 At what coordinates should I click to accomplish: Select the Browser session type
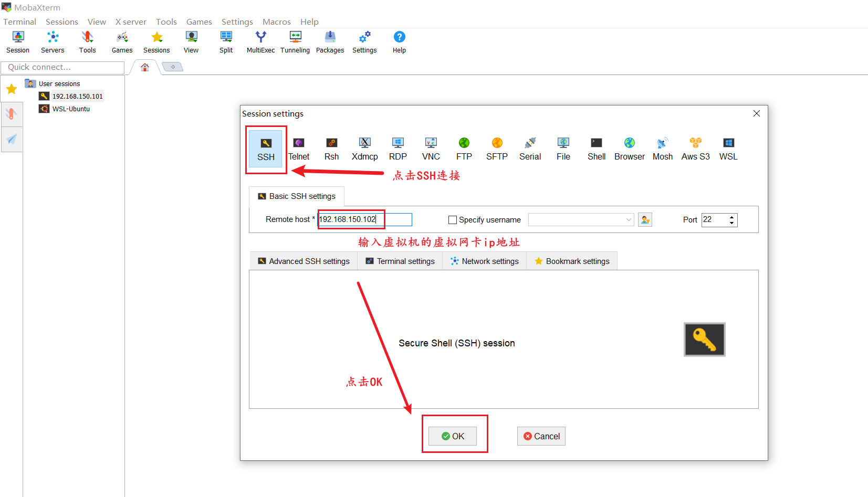coord(630,149)
